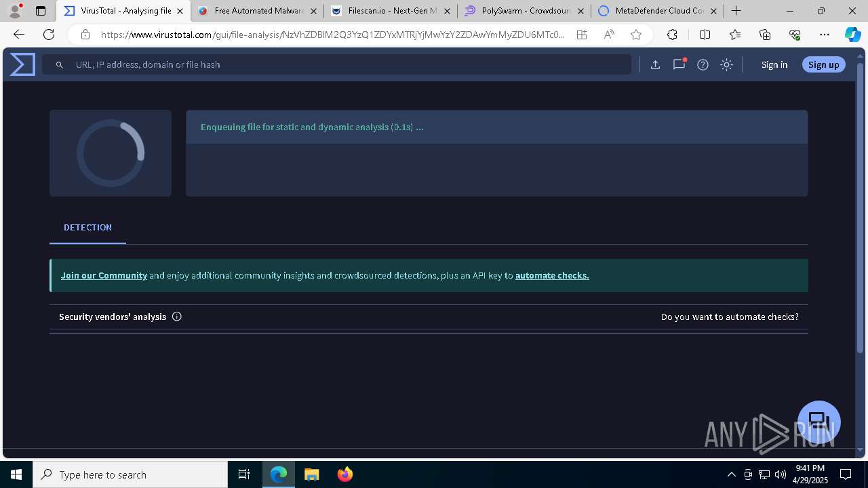The width and height of the screenshot is (868, 488).
Task: Open the Favorites list icon
Action: point(735,35)
